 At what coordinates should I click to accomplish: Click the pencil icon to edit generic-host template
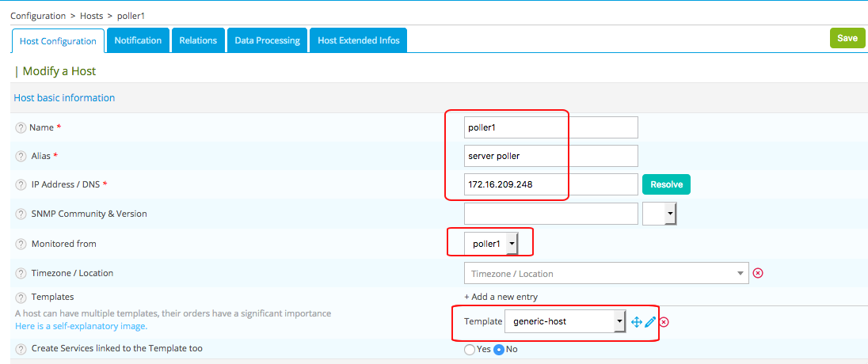click(650, 322)
